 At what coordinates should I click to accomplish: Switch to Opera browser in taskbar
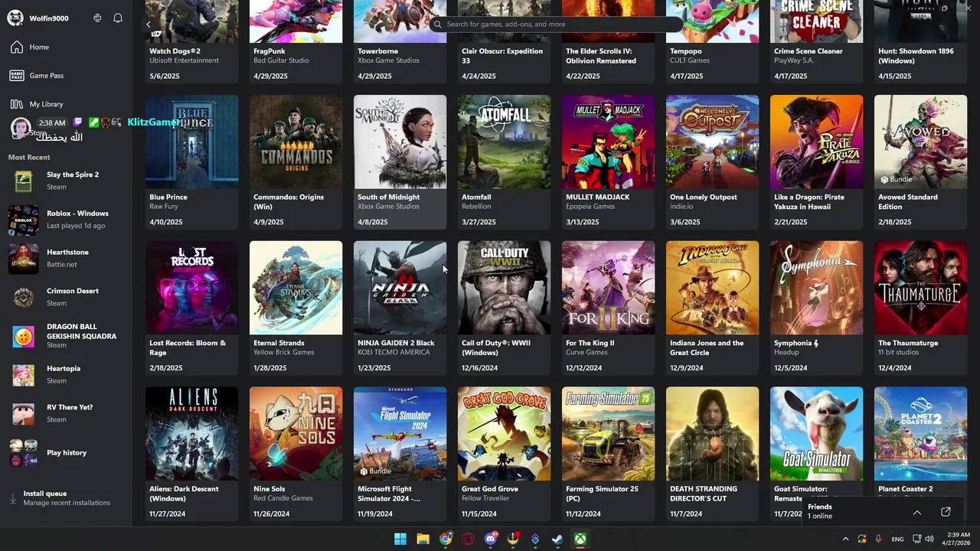coord(468,539)
